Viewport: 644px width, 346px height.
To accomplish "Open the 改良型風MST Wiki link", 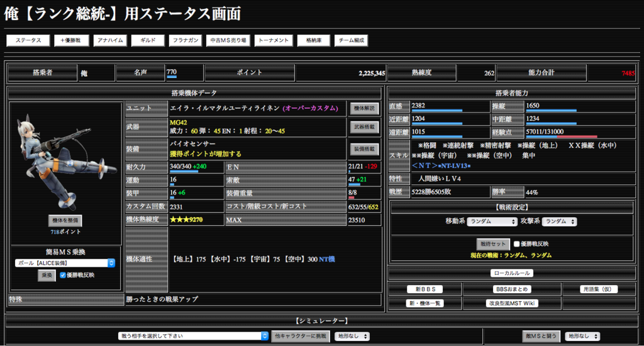I will point(512,303).
